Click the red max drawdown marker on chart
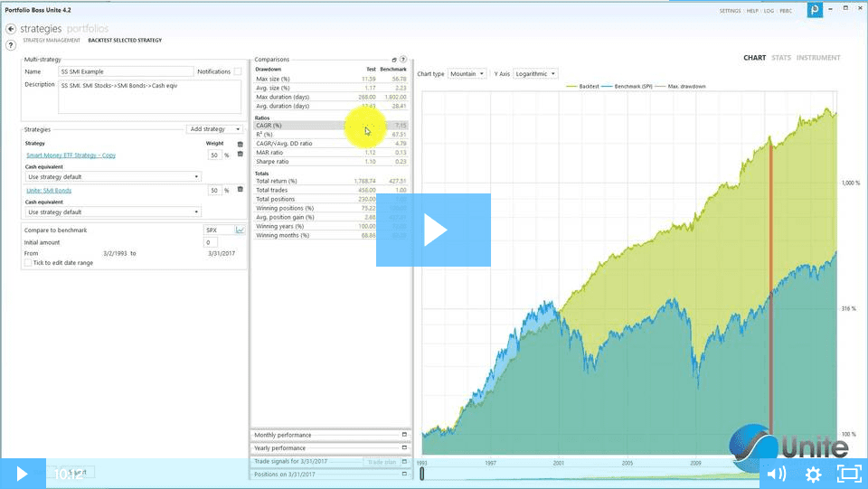Viewport: 868px width, 489px height. (770, 287)
